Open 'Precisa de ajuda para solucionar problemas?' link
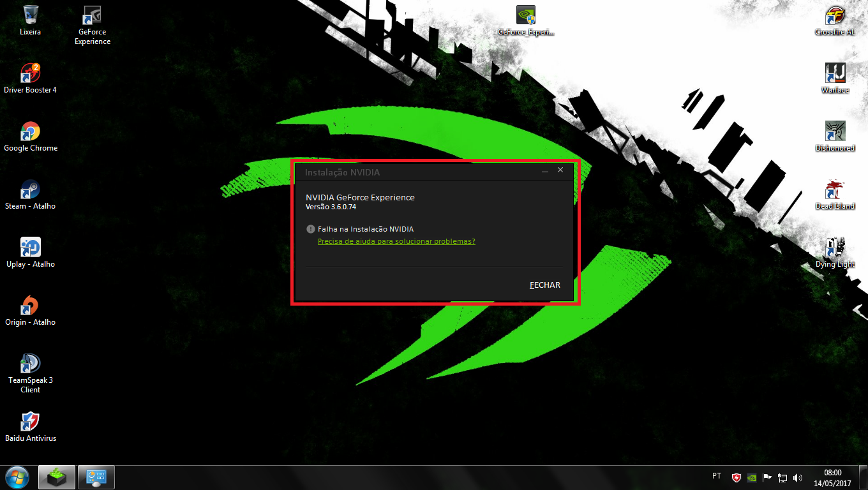 396,241
